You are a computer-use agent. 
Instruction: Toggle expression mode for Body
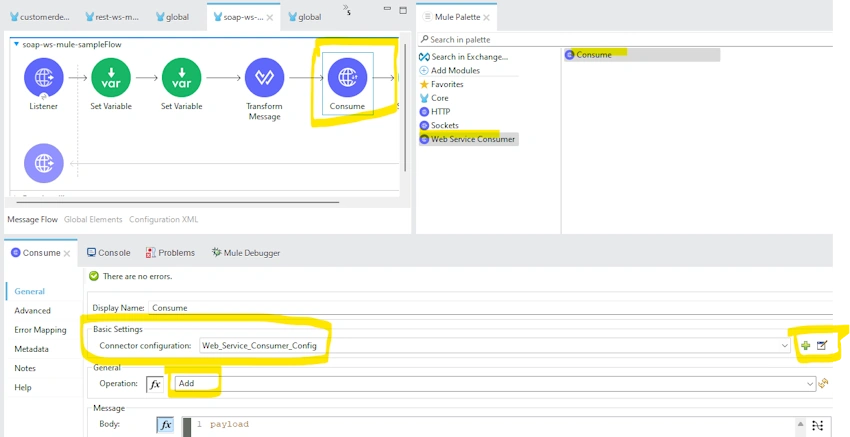[165, 425]
